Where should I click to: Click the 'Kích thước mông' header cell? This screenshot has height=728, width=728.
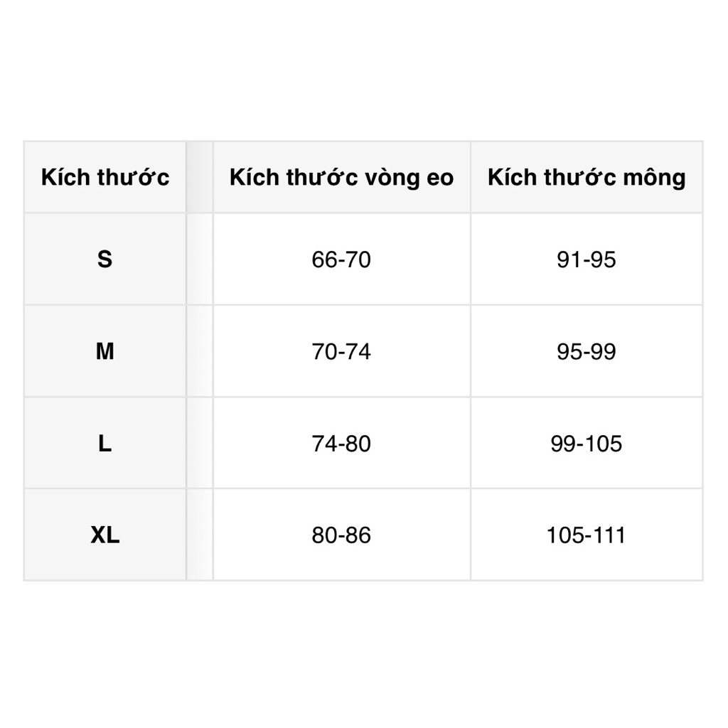(587, 177)
